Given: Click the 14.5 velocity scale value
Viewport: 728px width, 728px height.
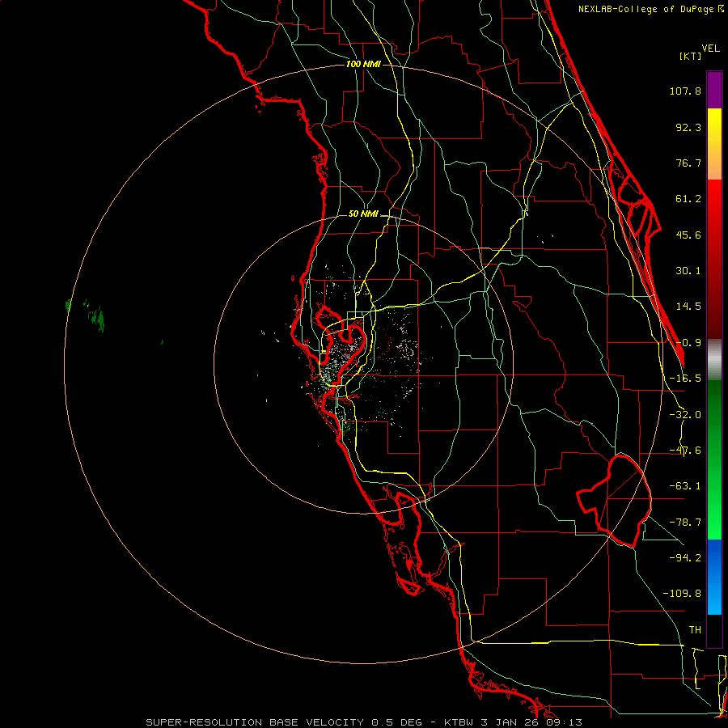Looking at the screenshot, I should coord(688,307).
